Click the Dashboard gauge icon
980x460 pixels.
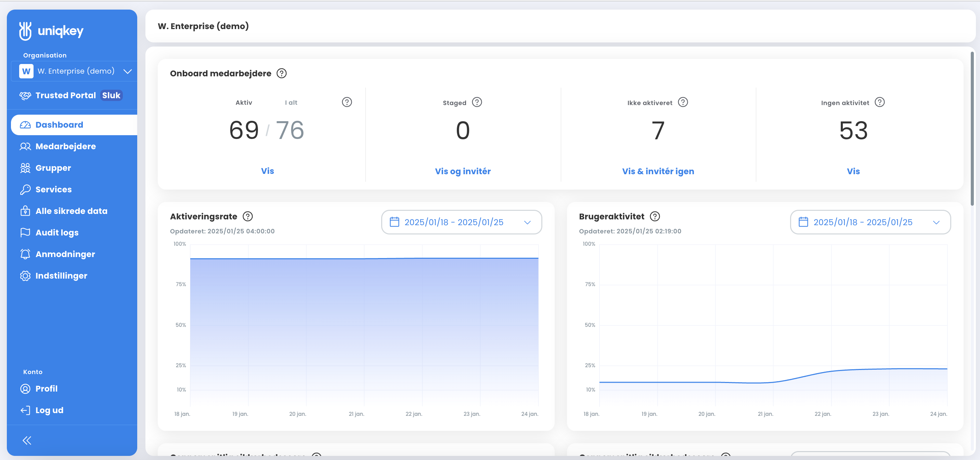[x=25, y=125]
